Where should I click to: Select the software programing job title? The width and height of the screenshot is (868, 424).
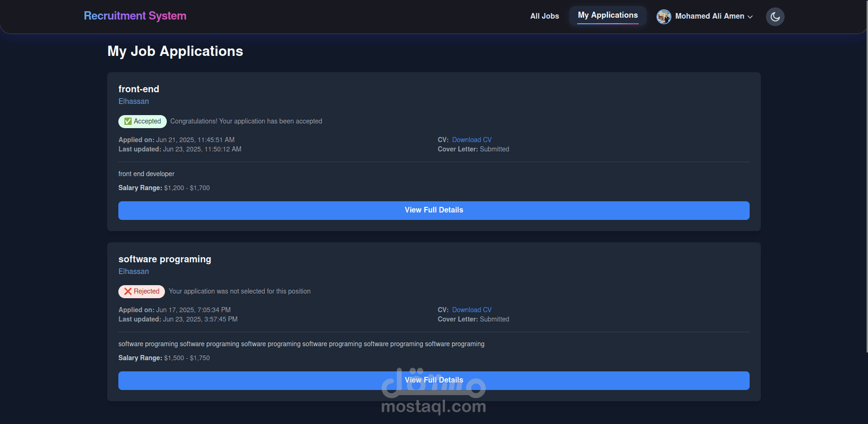[164, 259]
